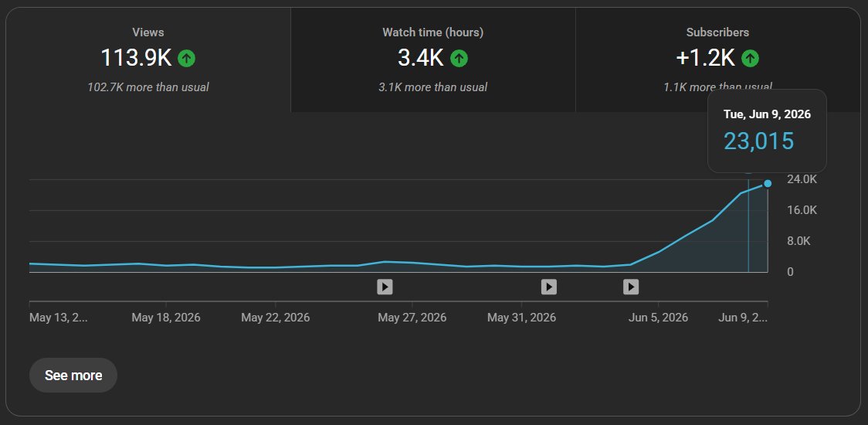Viewport: 868px width, 425px height.
Task: Click the truncated May 13 axis label
Action: pos(58,318)
